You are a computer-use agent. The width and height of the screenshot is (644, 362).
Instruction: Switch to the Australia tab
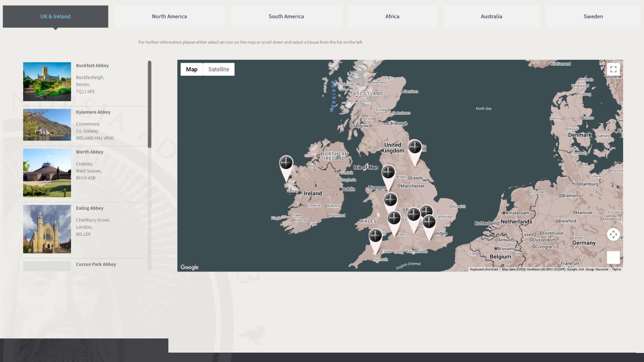pos(491,16)
